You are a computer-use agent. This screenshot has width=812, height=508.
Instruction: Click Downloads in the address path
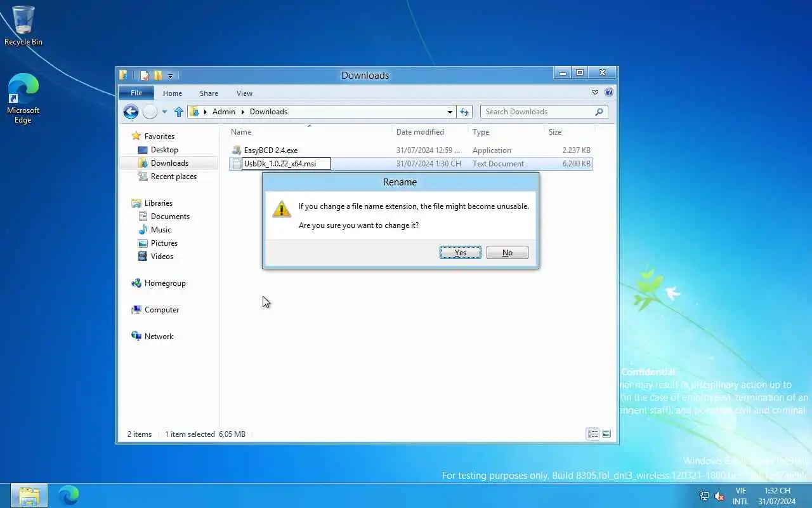point(268,112)
